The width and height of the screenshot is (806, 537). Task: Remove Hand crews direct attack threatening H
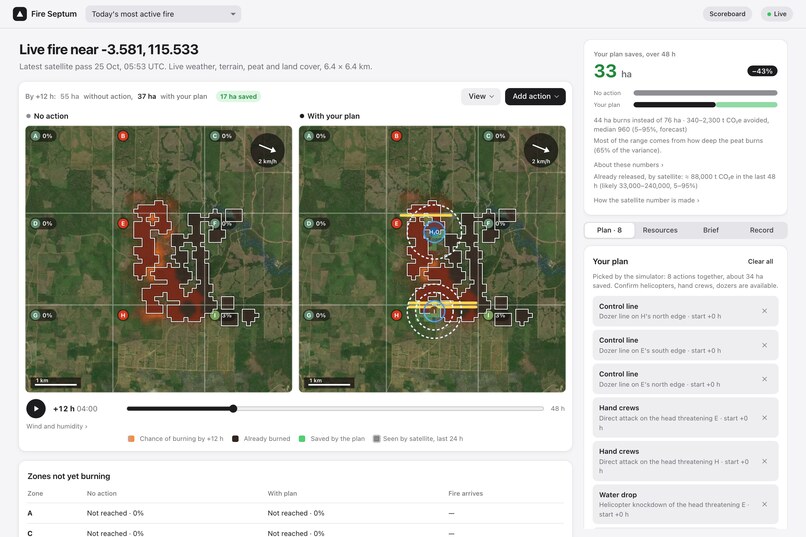pos(764,461)
